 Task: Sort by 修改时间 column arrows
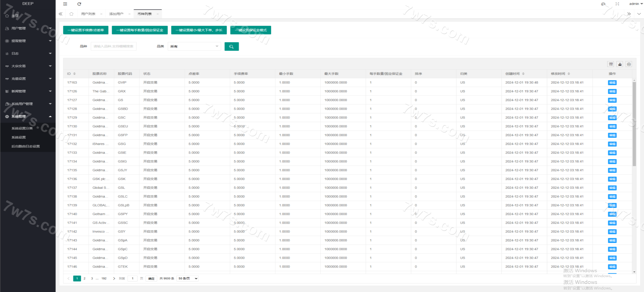569,74
